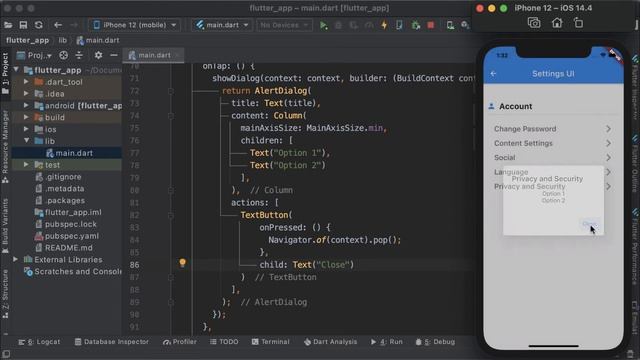Click bottom-left tool window toggle icon
Viewport: 640px width, 360px height.
click(6, 354)
